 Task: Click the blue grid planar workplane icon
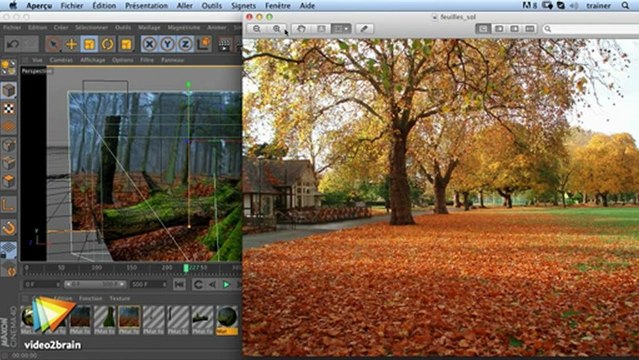tap(8, 250)
